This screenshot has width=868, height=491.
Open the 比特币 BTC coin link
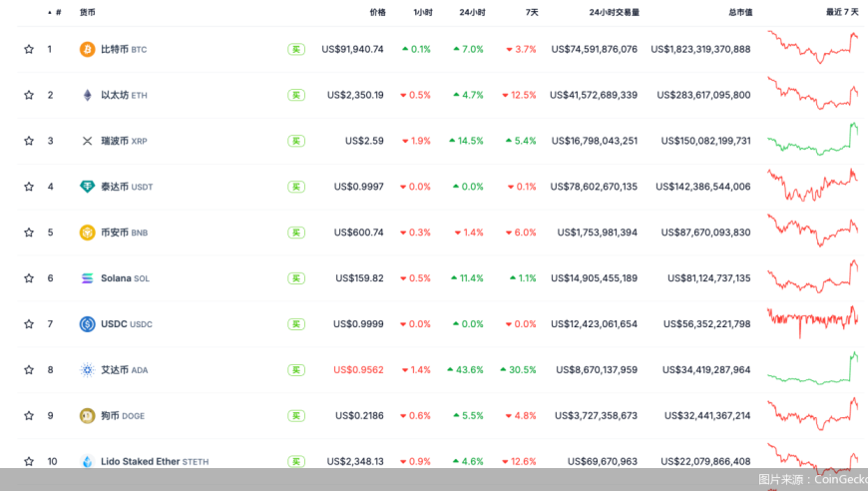[x=124, y=49]
